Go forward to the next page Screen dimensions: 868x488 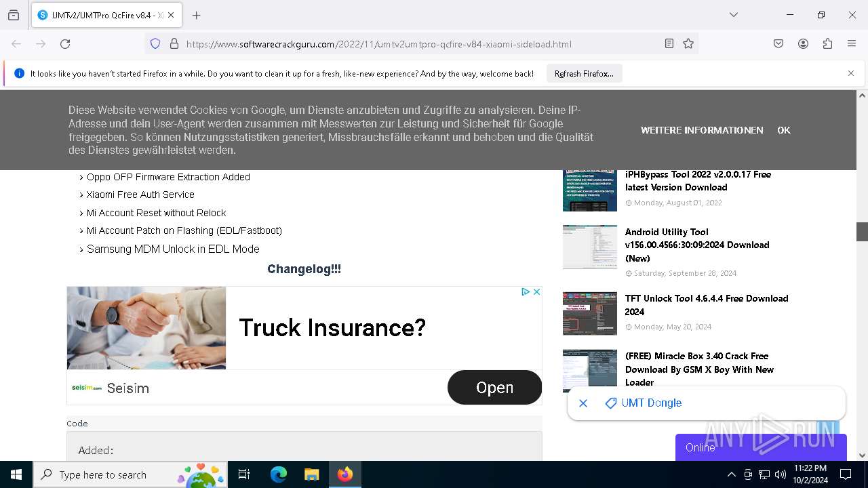click(x=41, y=43)
